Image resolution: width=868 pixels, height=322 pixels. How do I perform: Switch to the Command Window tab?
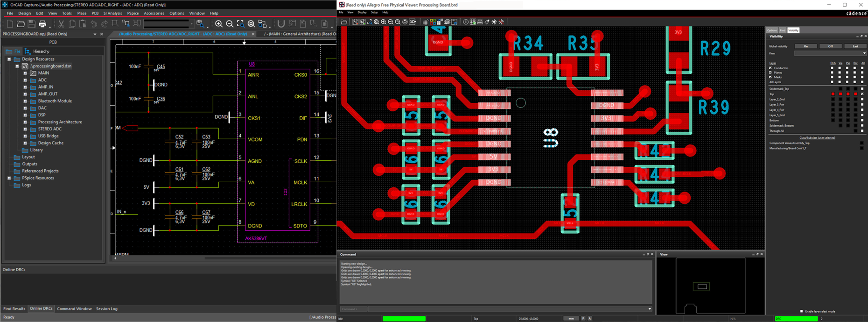click(x=74, y=309)
